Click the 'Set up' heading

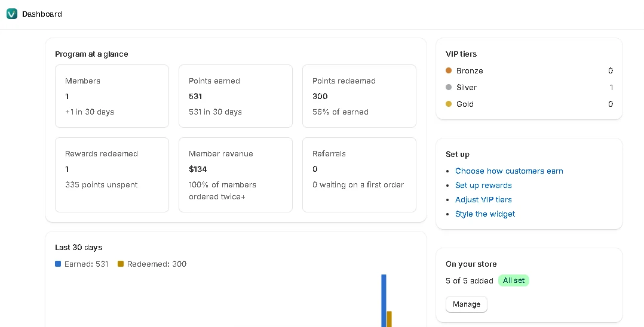(x=458, y=155)
